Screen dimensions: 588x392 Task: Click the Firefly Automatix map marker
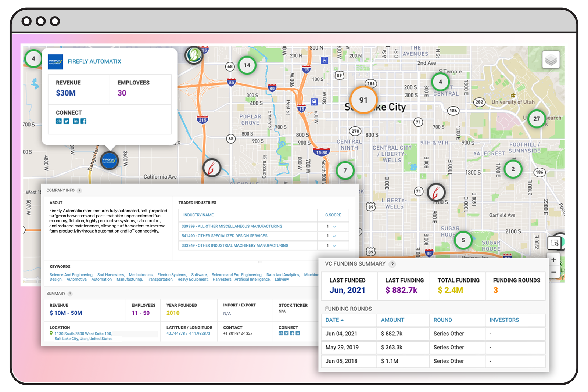pos(110,161)
